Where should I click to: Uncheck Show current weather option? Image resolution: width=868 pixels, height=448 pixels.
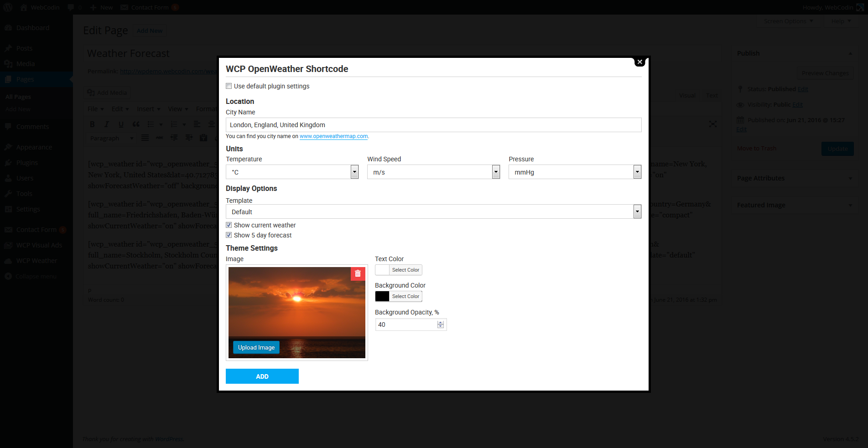229,225
